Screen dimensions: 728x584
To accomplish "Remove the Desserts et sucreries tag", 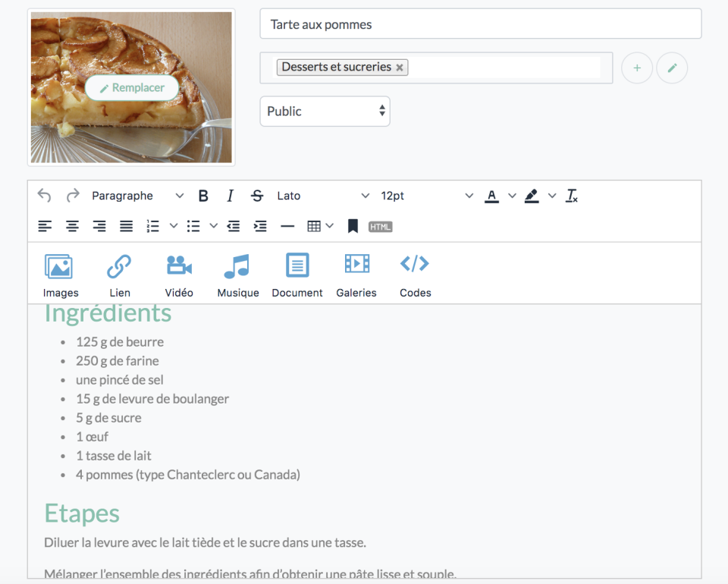I will (x=400, y=68).
